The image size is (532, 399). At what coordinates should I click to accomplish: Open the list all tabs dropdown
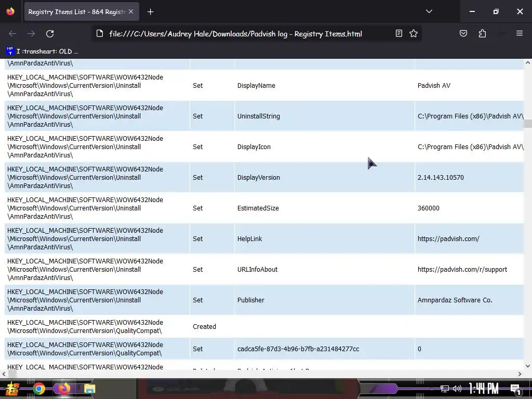[x=429, y=11]
